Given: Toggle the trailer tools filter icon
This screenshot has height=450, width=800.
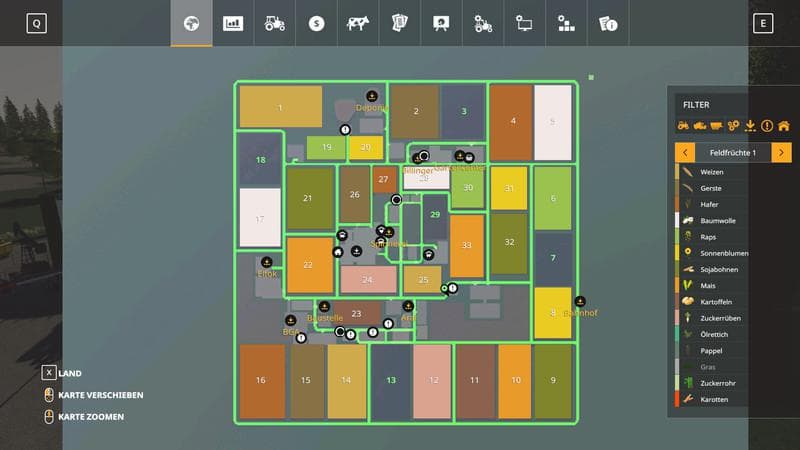Looking at the screenshot, I should (x=716, y=126).
